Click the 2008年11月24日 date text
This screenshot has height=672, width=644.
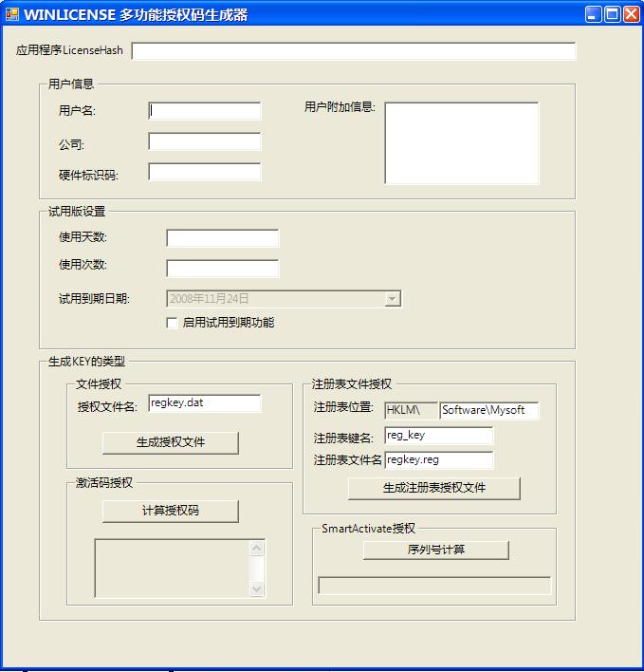(209, 299)
